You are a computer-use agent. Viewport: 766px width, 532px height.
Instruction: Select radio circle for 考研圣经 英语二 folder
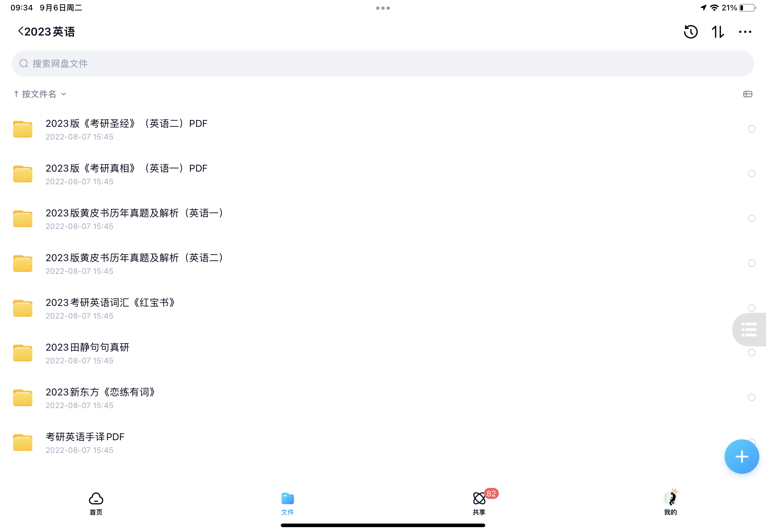click(x=751, y=129)
